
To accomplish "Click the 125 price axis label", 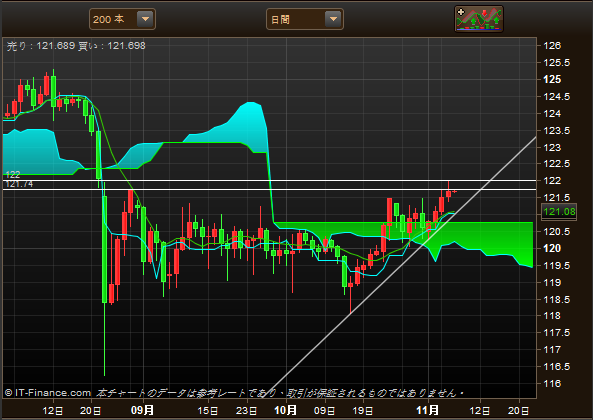I will [552, 79].
